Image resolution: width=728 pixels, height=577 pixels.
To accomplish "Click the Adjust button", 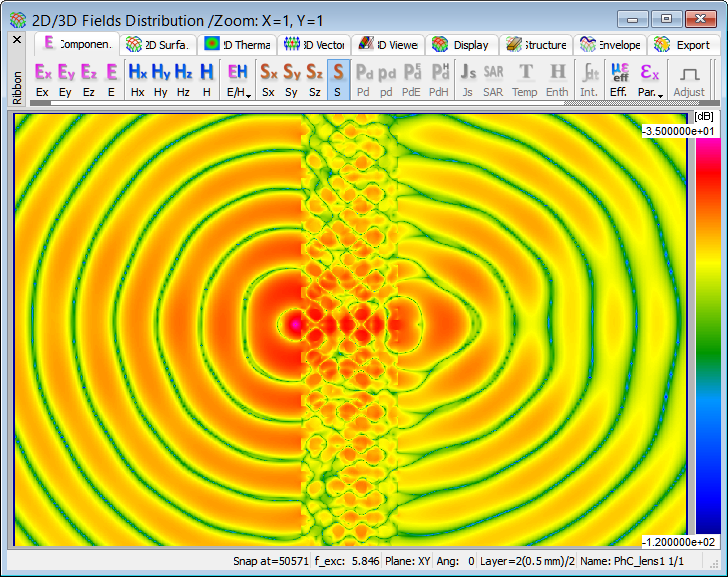I will [x=689, y=78].
